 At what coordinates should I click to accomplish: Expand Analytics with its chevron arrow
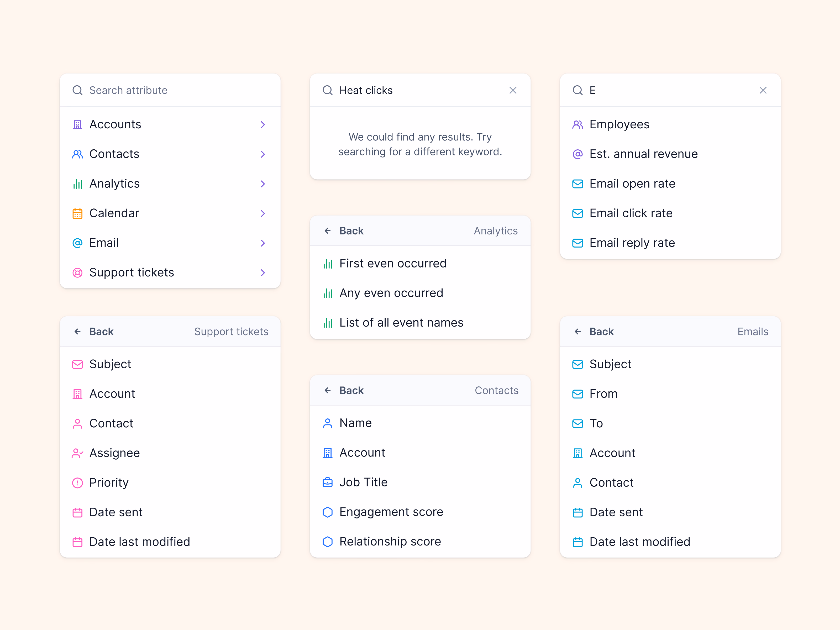pos(263,184)
